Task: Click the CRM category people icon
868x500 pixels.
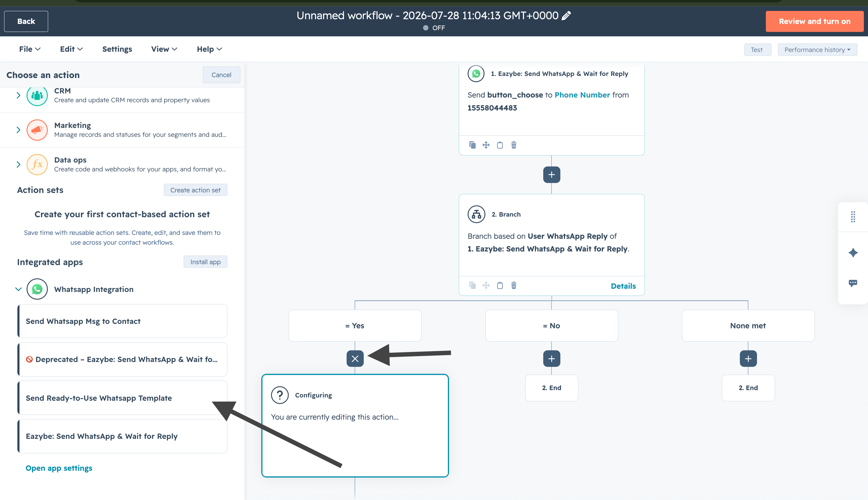Action: 37,95
